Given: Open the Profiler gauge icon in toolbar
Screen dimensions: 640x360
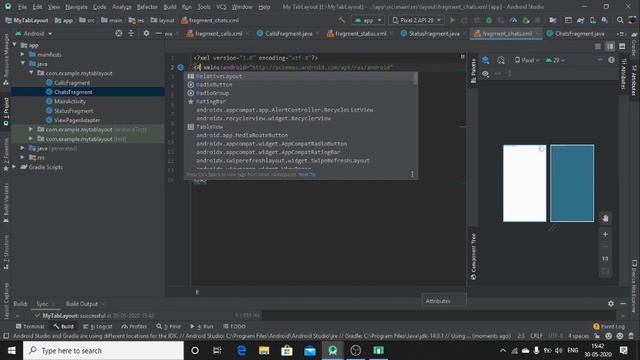Looking at the screenshot, I should coord(513,20).
